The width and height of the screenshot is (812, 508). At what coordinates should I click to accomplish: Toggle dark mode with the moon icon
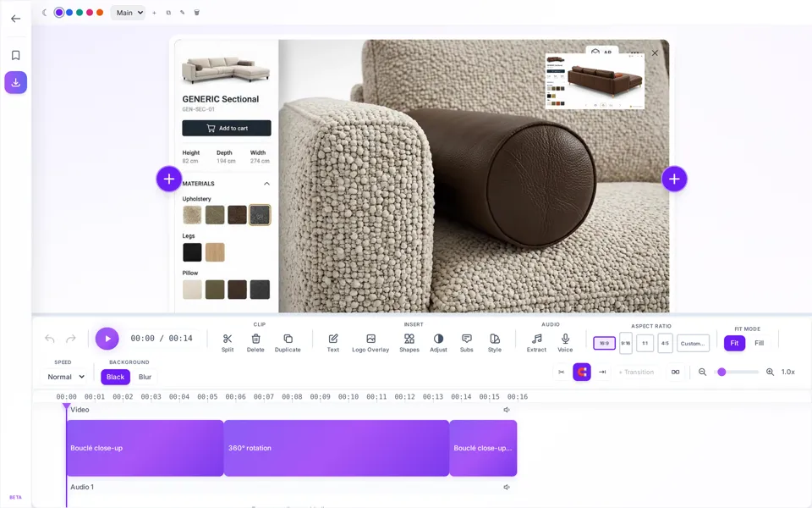point(45,13)
